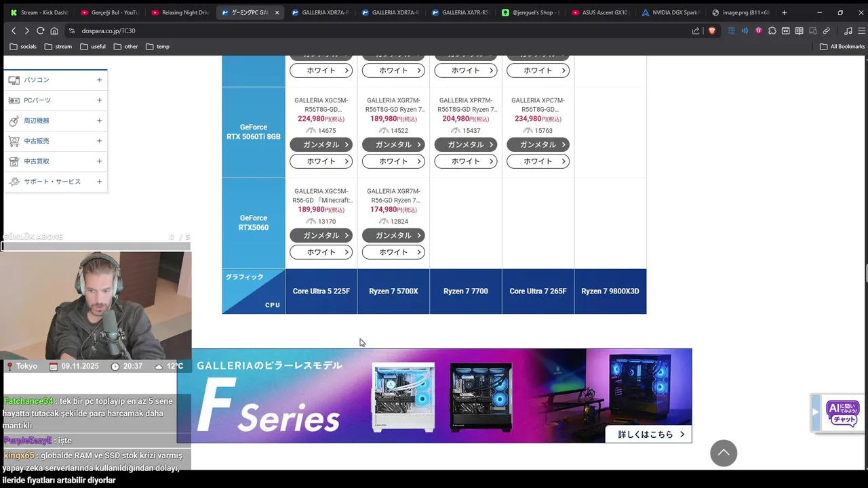The height and width of the screenshot is (488, 868).
Task: Click the パソコン monitor icon in sidebar
Action: click(14, 80)
